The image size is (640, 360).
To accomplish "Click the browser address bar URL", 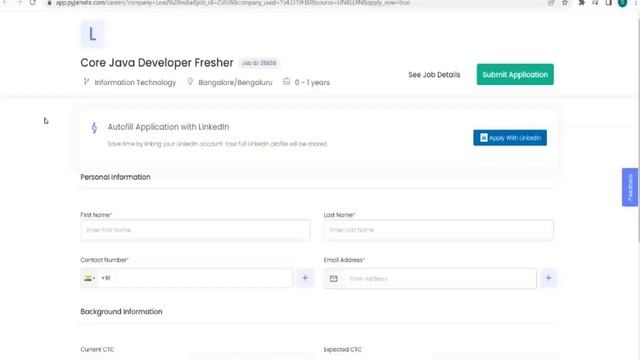I will 233,3.
